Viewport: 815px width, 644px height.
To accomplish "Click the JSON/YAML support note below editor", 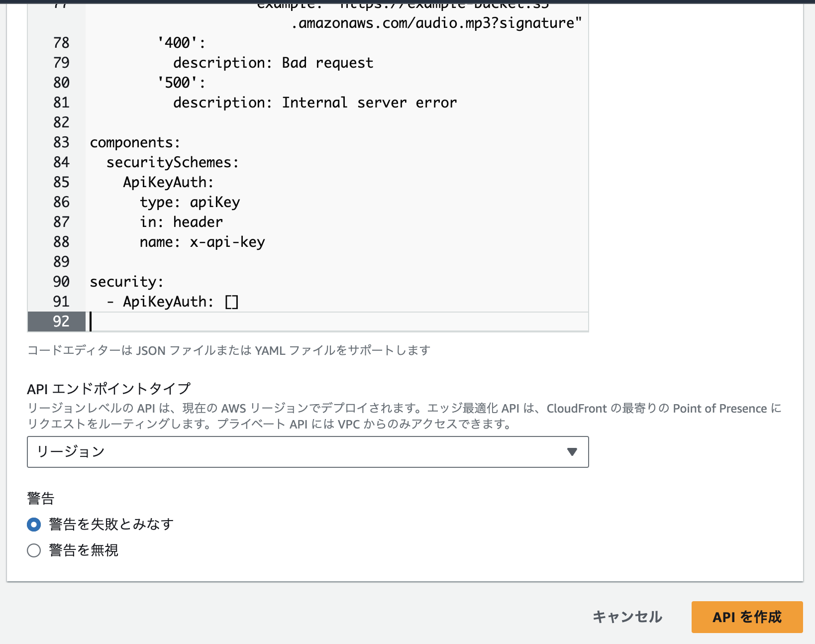I will click(229, 350).
